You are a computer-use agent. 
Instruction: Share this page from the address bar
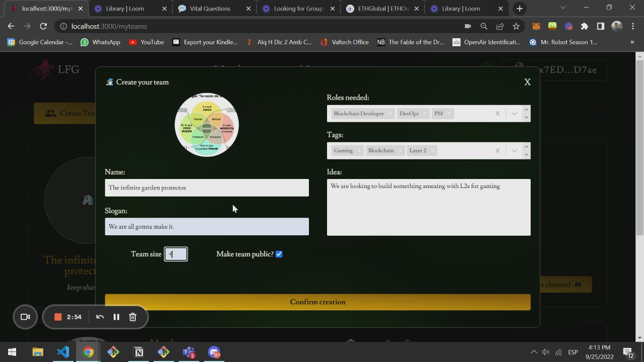tap(500, 26)
